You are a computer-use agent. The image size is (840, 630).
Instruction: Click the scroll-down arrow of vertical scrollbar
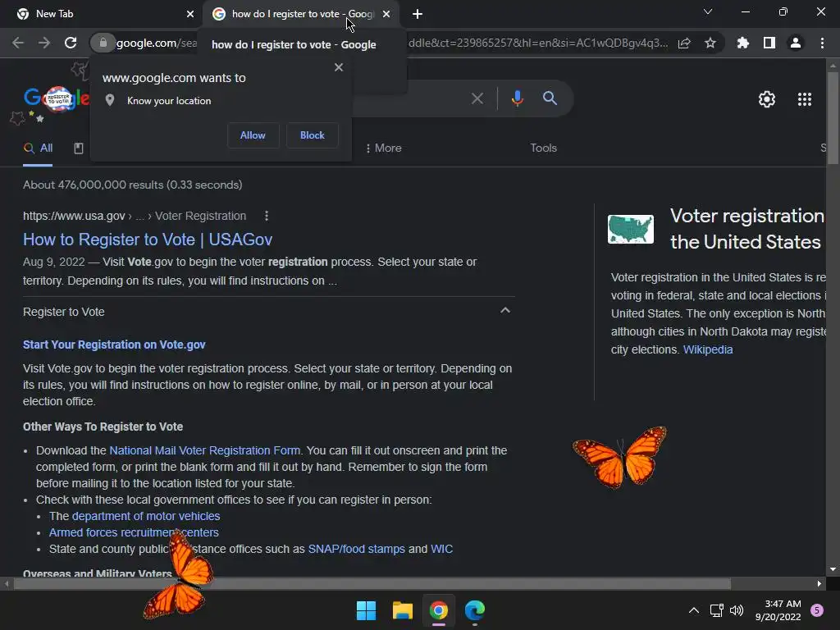pos(833,569)
